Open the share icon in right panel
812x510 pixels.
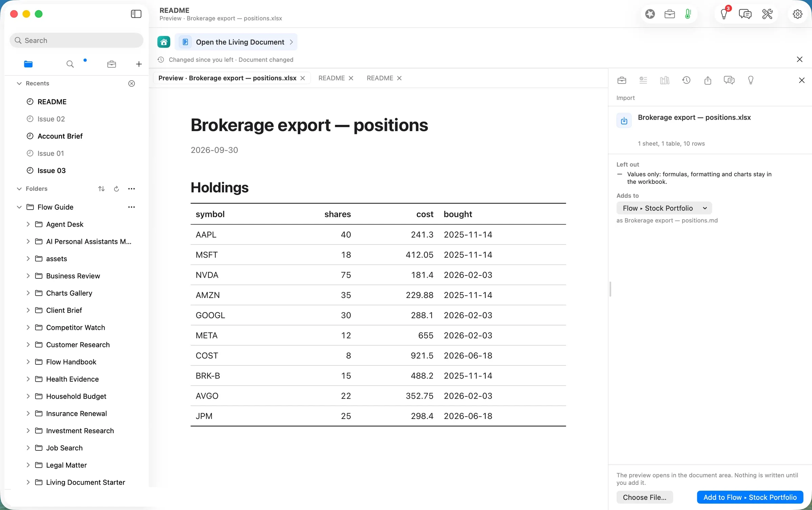point(708,80)
